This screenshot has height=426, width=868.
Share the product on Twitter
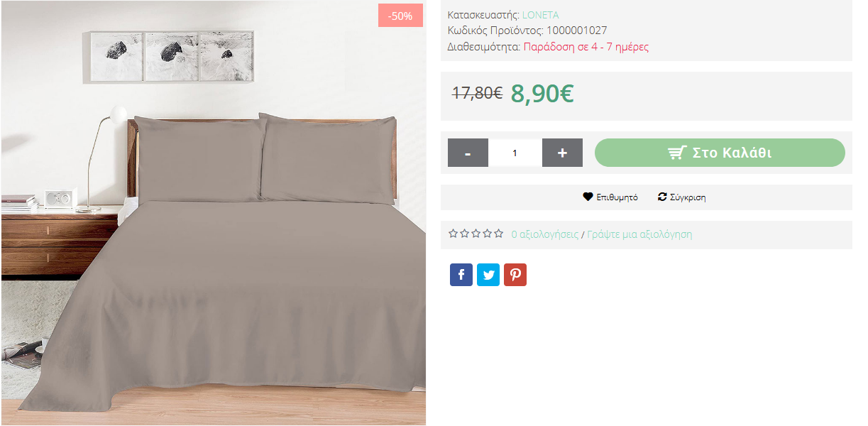pos(488,275)
